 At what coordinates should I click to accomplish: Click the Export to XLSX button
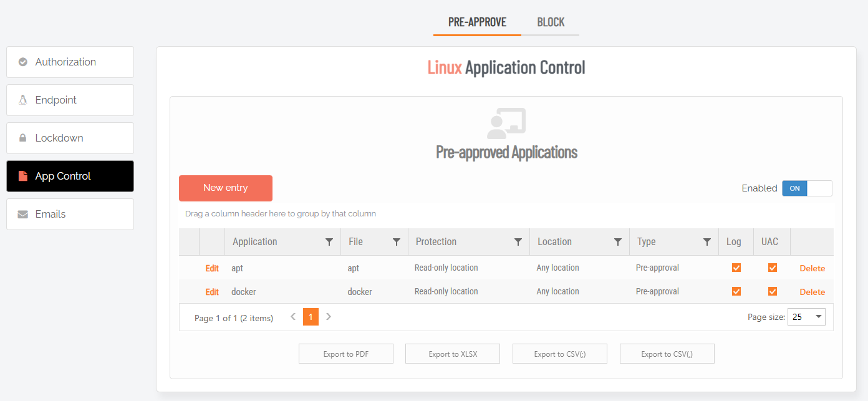(x=453, y=354)
